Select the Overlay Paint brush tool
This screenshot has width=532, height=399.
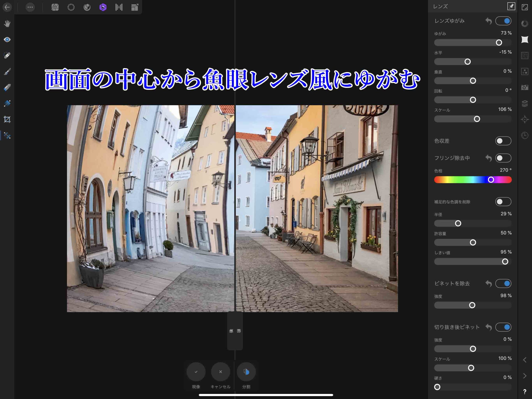coord(7,72)
